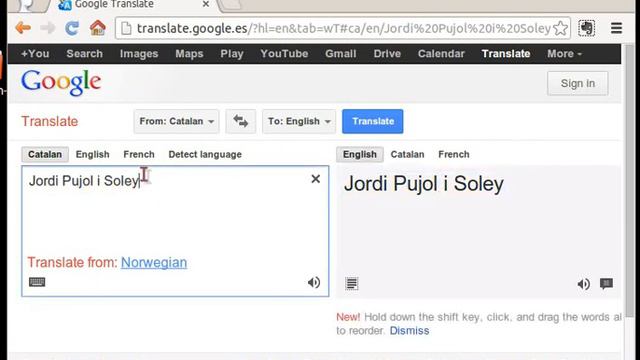Select English as source language tab

pos(93,154)
